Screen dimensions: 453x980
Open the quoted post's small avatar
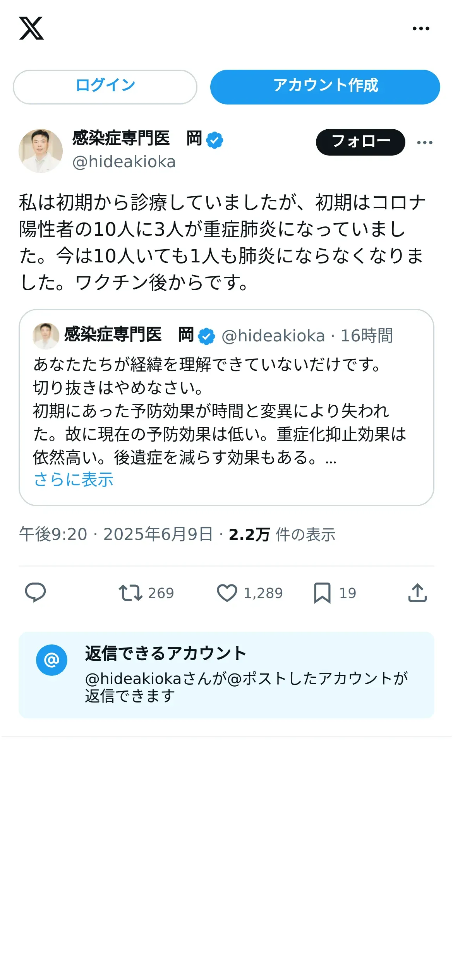(46, 336)
